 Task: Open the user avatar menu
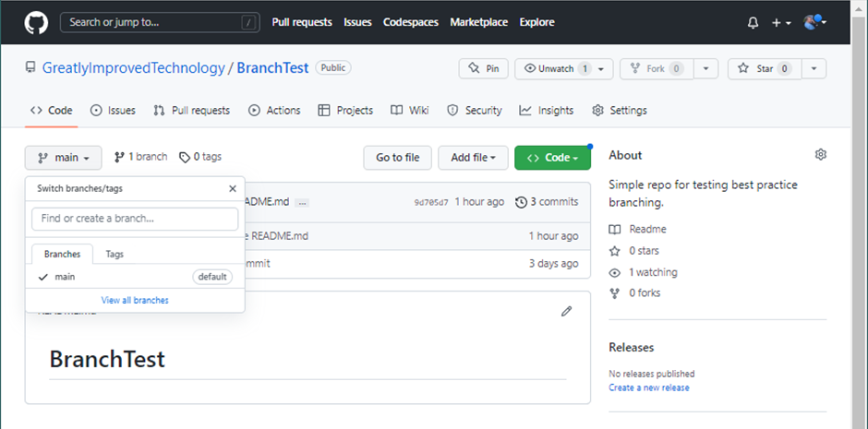coord(814,22)
